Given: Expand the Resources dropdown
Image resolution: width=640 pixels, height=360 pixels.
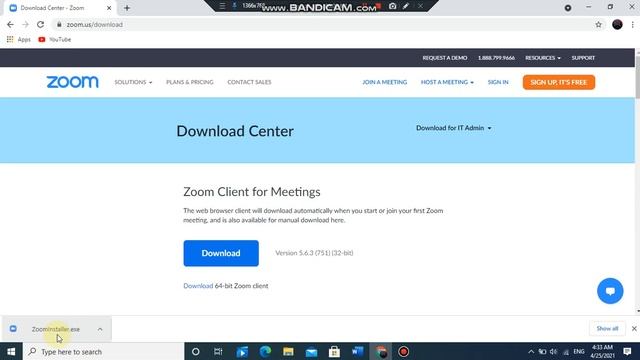Looking at the screenshot, I should [x=543, y=58].
